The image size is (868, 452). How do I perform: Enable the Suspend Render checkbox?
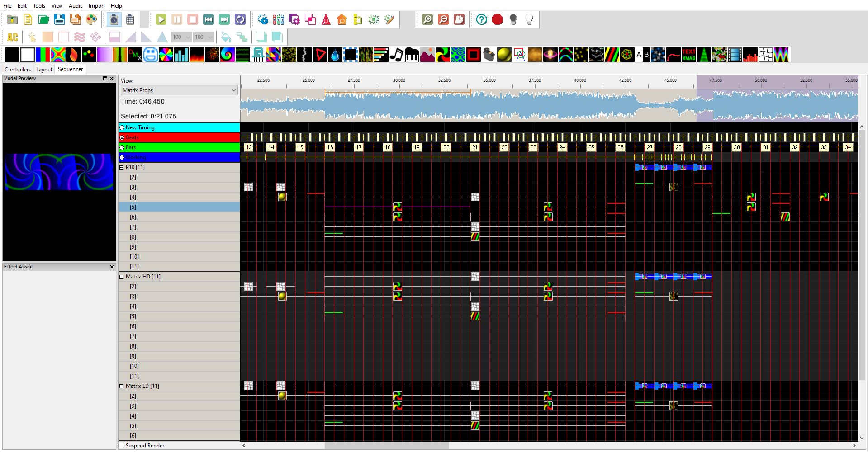(122, 446)
